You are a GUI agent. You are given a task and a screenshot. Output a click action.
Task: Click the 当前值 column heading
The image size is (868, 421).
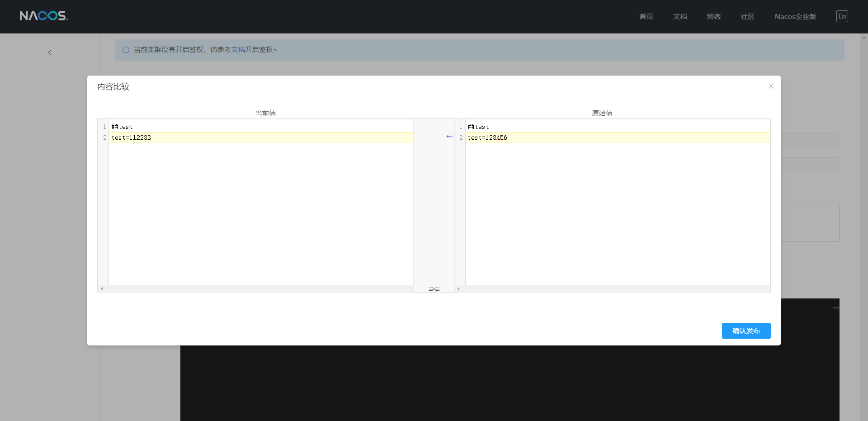click(x=265, y=114)
